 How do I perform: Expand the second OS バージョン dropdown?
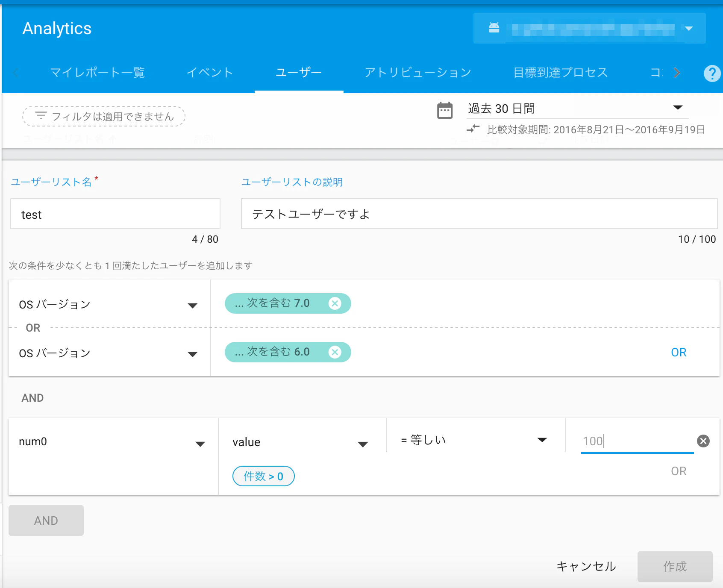pyautogui.click(x=109, y=353)
